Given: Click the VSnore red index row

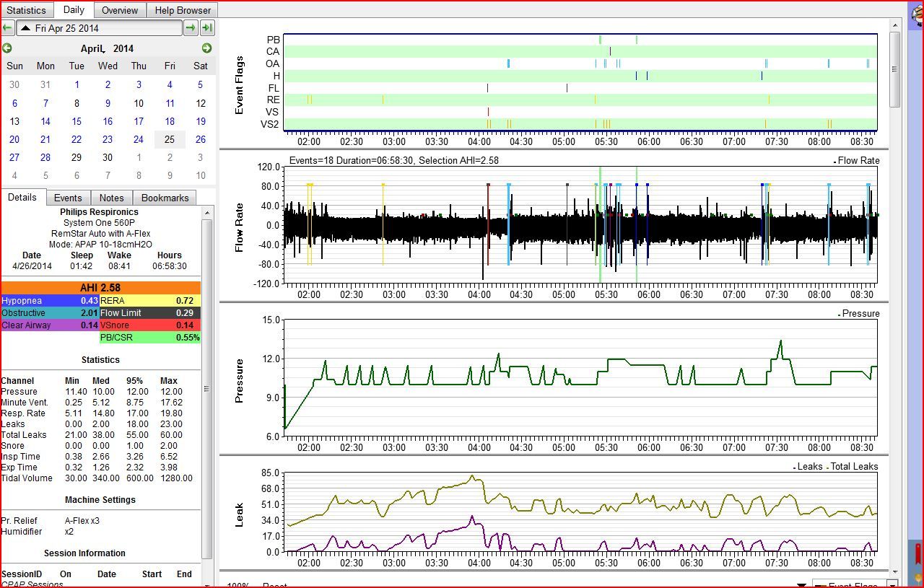Looking at the screenshot, I should click(150, 325).
